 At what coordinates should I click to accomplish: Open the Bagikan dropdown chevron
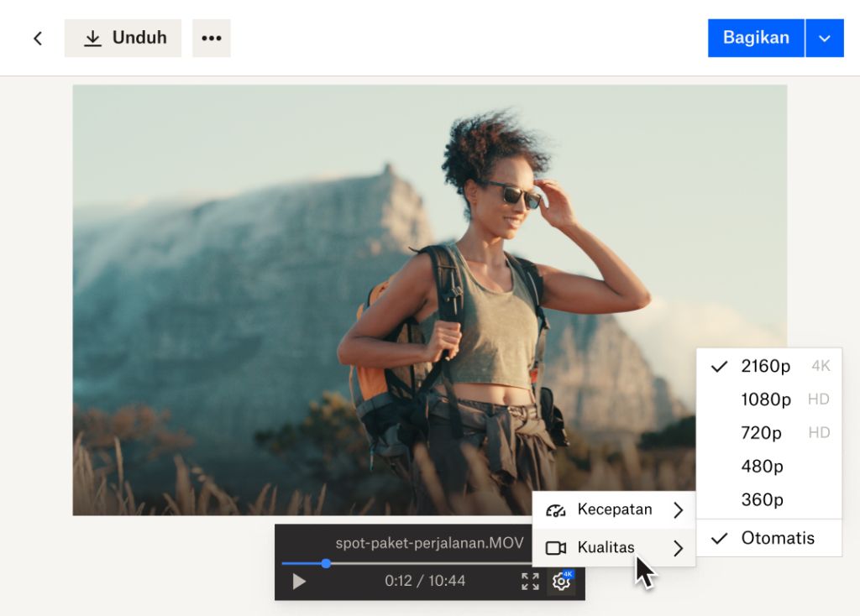tap(824, 38)
